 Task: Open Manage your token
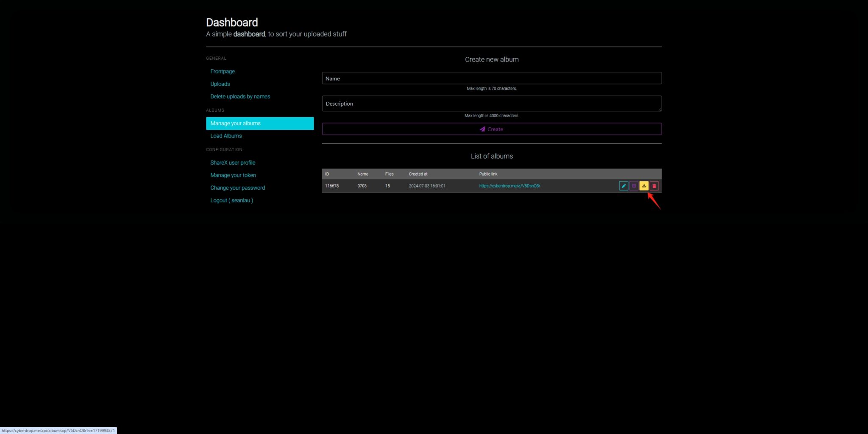click(x=233, y=175)
